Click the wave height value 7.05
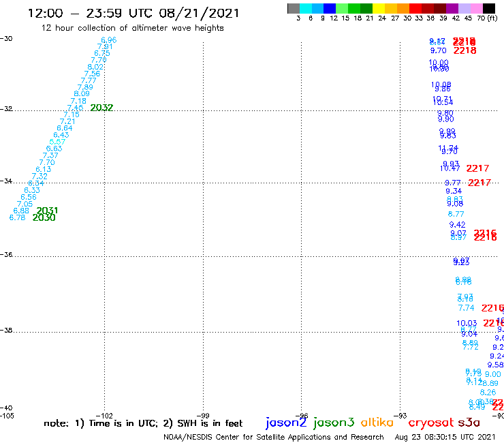Screen dimensions: 504x443 pos(25,204)
